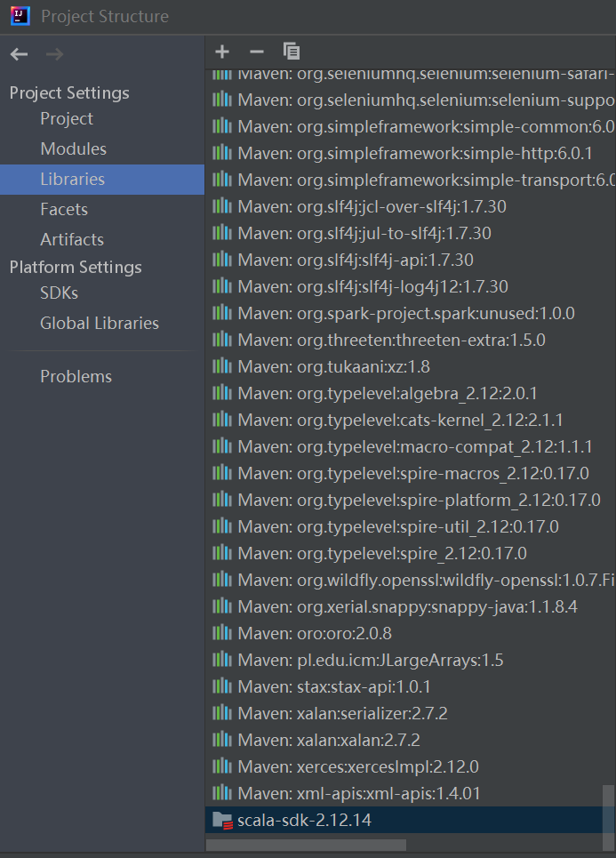Select Maven: org.spark-project.spark:unused:1.0.0
Viewport: 616px width, 858px height.
(411, 313)
